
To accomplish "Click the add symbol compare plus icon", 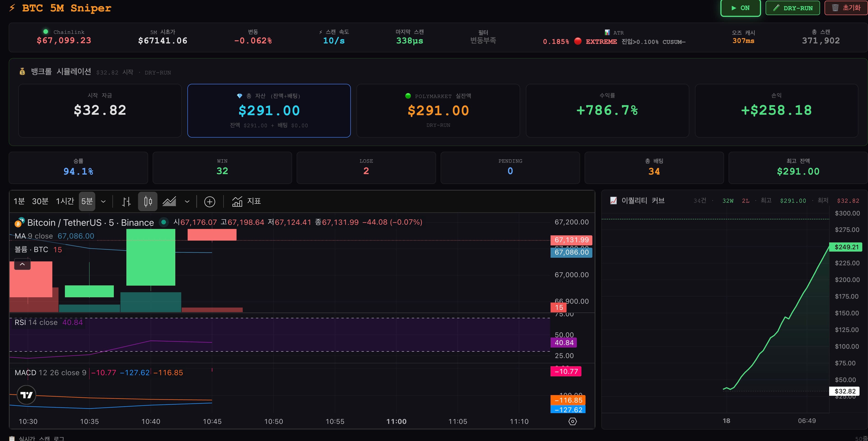I will [210, 202].
